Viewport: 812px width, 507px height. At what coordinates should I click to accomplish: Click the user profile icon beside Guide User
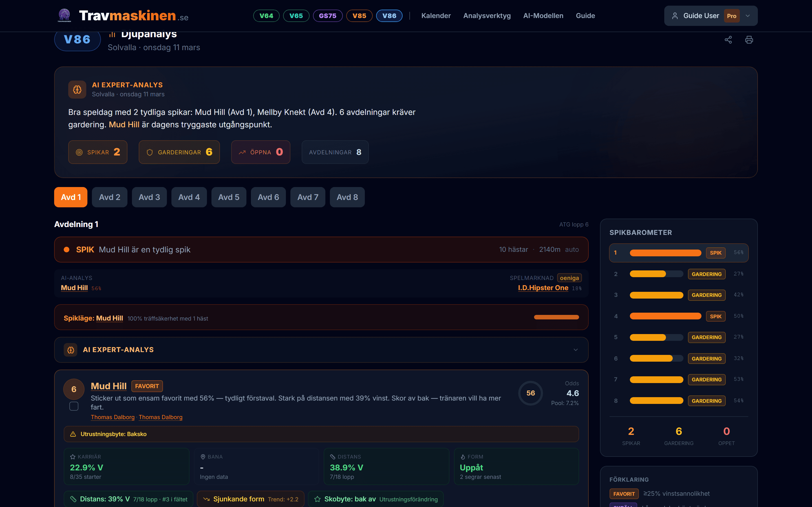coord(675,16)
